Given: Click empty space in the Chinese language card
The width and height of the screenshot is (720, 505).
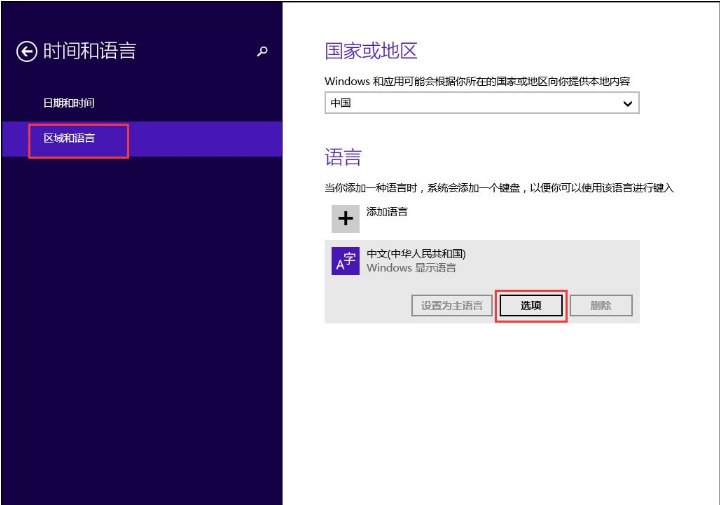Looking at the screenshot, I should pyautogui.click(x=560, y=262).
